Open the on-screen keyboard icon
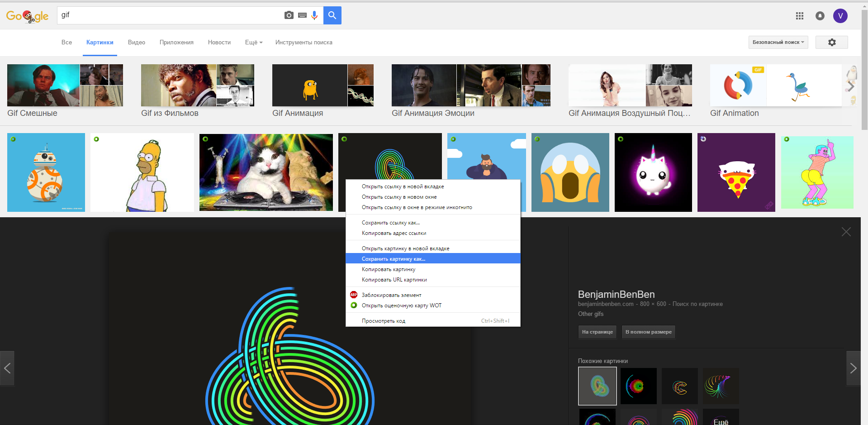868x425 pixels. pos(302,15)
